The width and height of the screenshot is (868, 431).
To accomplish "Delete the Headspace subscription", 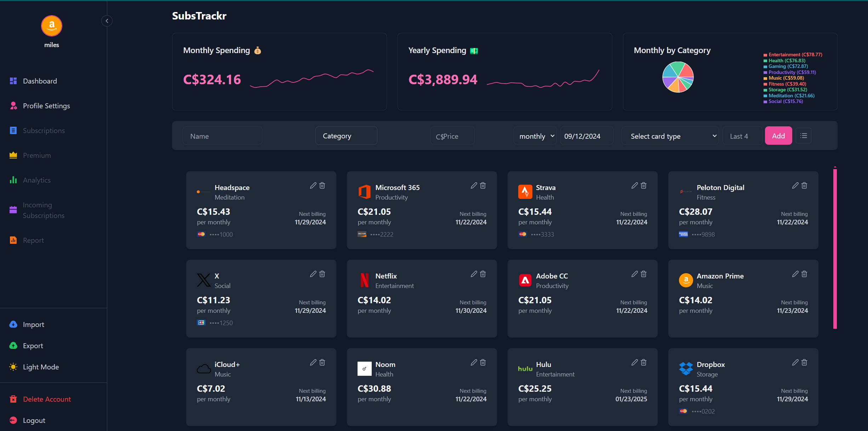I will pos(322,185).
